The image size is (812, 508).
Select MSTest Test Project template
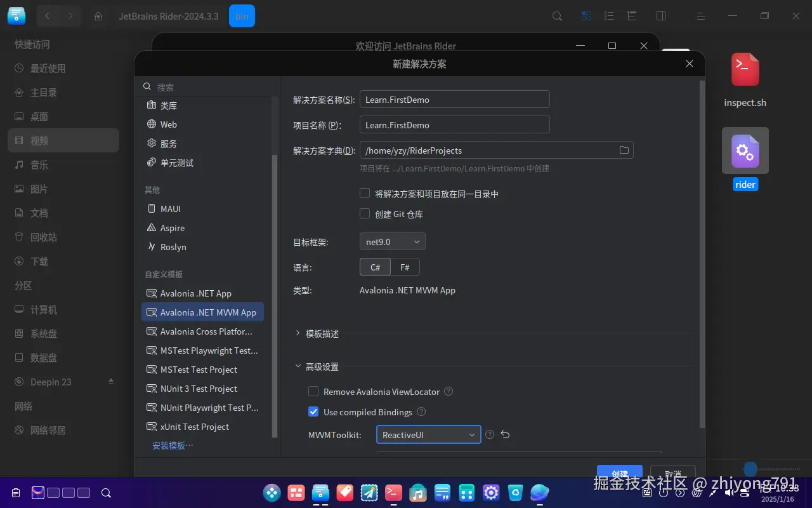(x=202, y=370)
